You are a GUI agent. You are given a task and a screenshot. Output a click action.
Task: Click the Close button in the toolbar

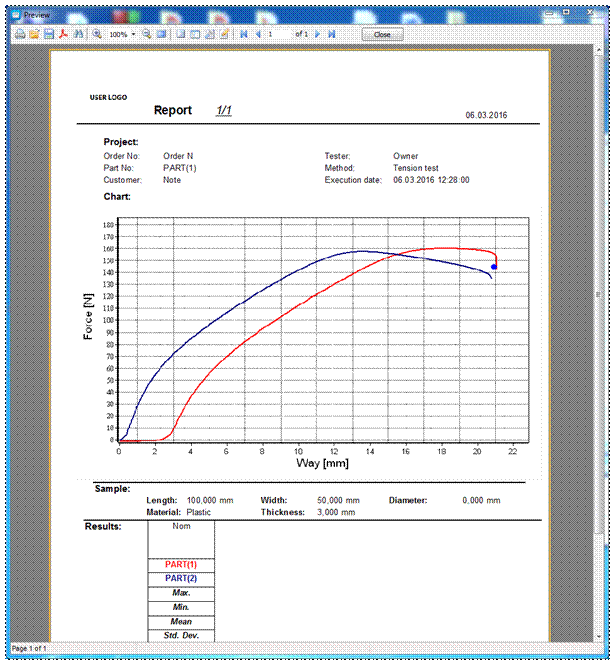pyautogui.click(x=382, y=35)
